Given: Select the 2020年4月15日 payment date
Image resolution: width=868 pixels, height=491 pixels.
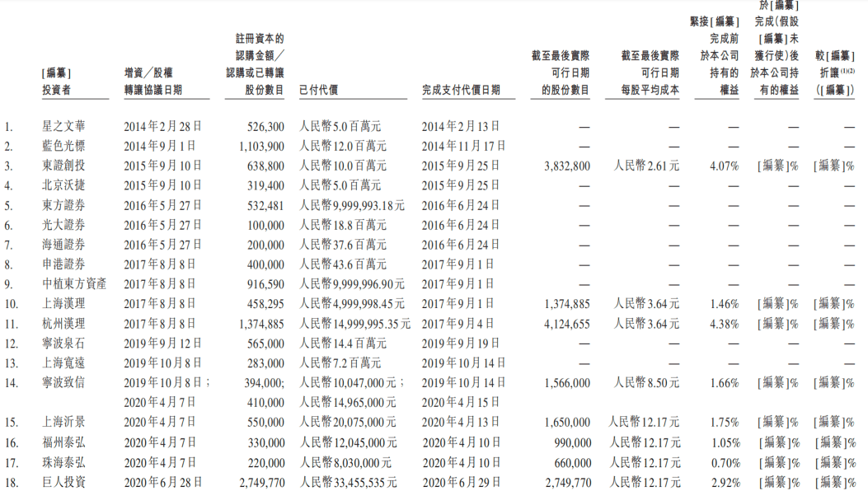Looking at the screenshot, I should click(x=461, y=402).
